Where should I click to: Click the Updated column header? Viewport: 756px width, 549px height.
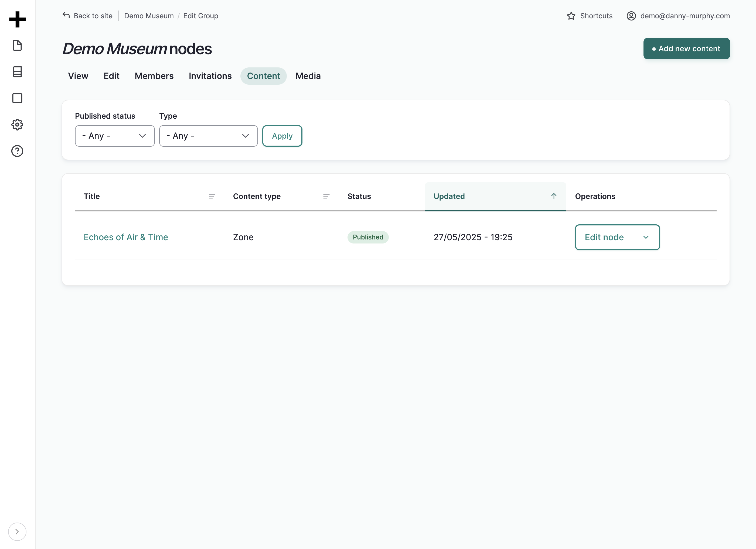pos(495,197)
